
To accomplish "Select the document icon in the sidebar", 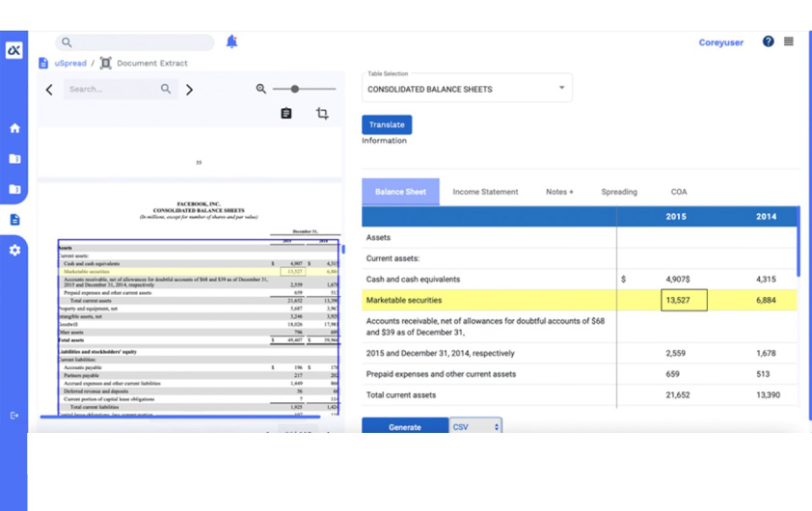I will coord(14,220).
